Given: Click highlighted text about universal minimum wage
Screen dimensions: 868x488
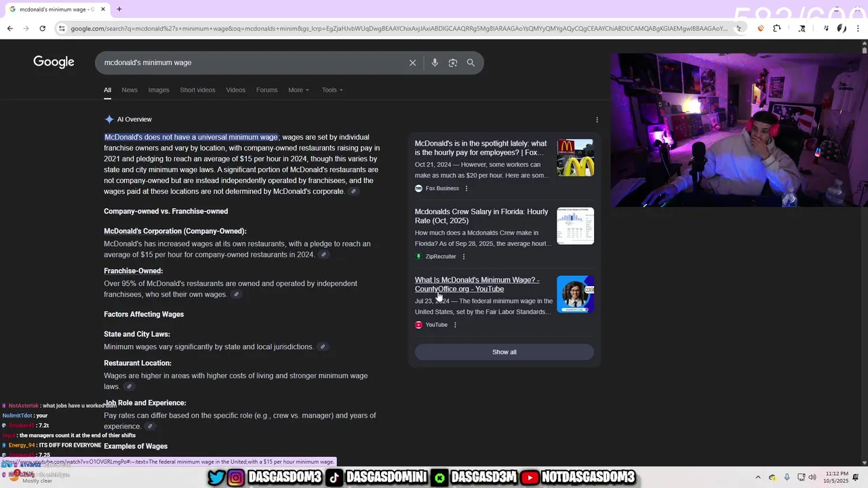Looking at the screenshot, I should tap(191, 138).
